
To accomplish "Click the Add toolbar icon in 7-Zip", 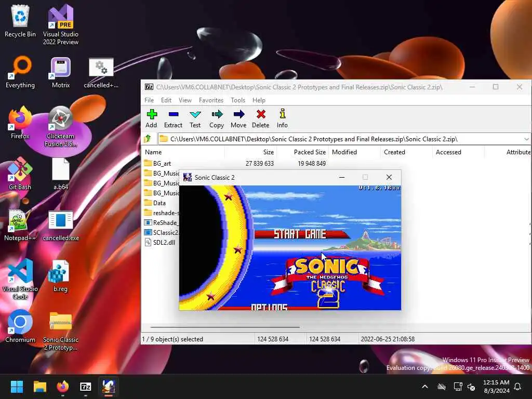I will click(x=151, y=118).
